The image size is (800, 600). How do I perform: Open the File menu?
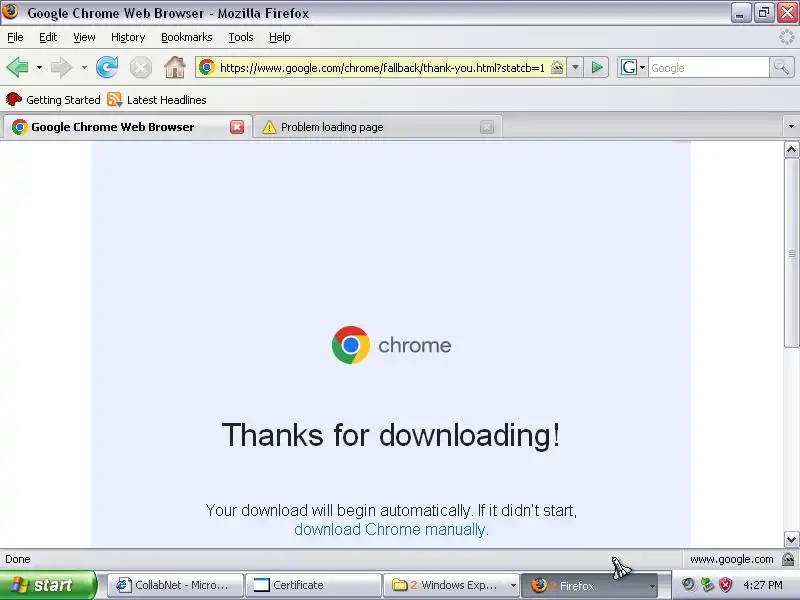pos(15,37)
